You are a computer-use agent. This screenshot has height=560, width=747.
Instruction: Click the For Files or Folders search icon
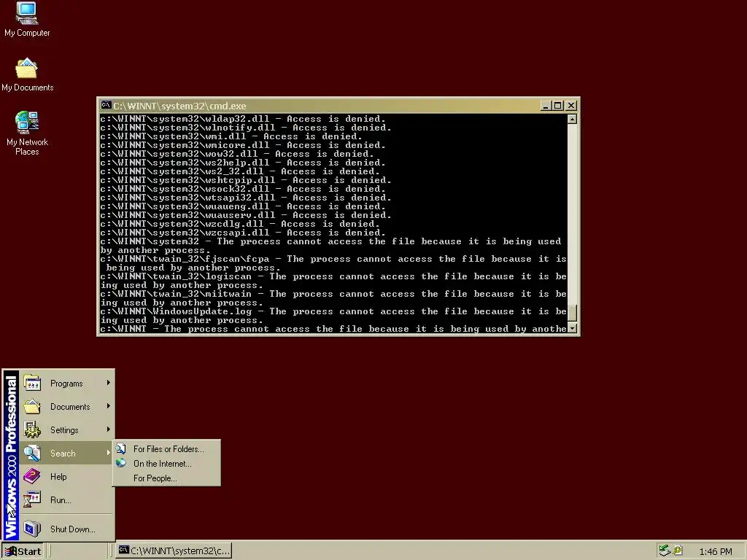(121, 448)
